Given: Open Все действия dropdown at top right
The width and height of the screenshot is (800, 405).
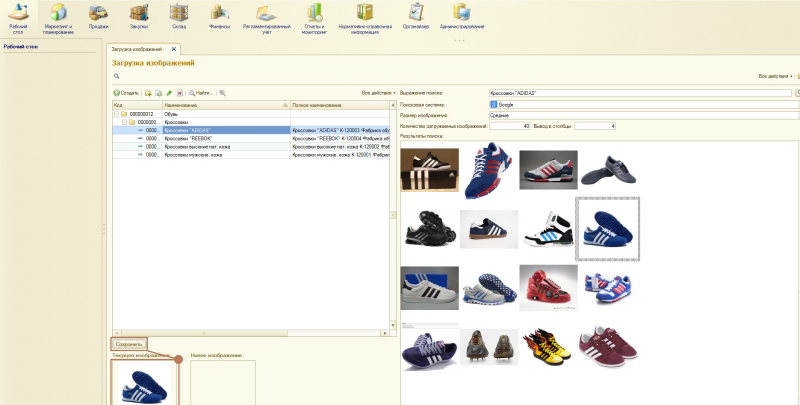Looking at the screenshot, I should (x=776, y=76).
